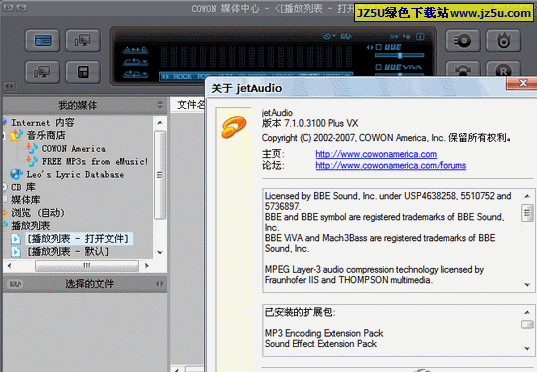Click the arrows right of 选择的文件
This screenshot has height=372, width=537.
point(160,284)
